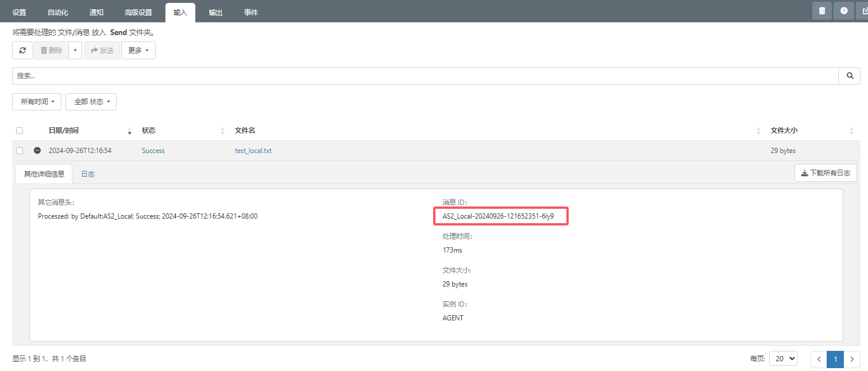Click the search magnifier icon
This screenshot has width=868, height=371.
(x=850, y=76)
